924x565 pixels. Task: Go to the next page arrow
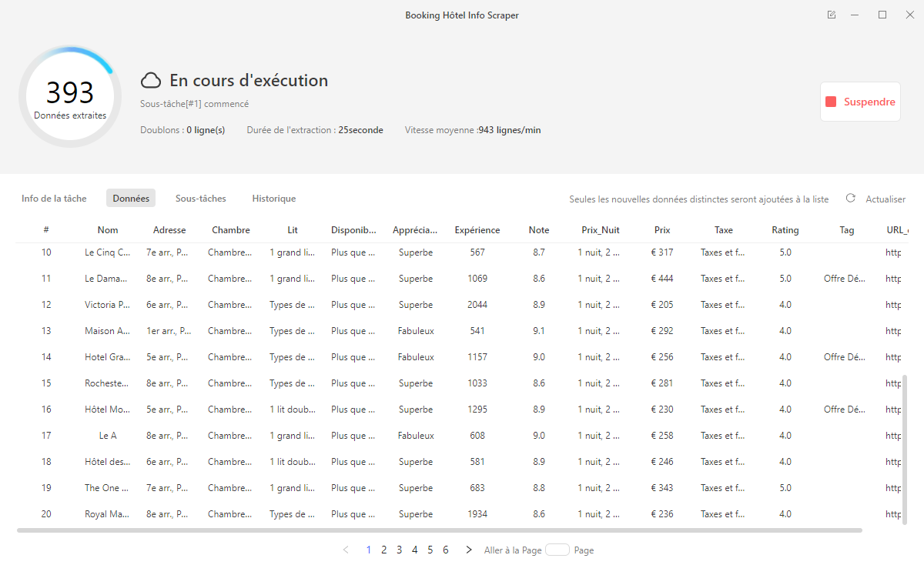468,550
